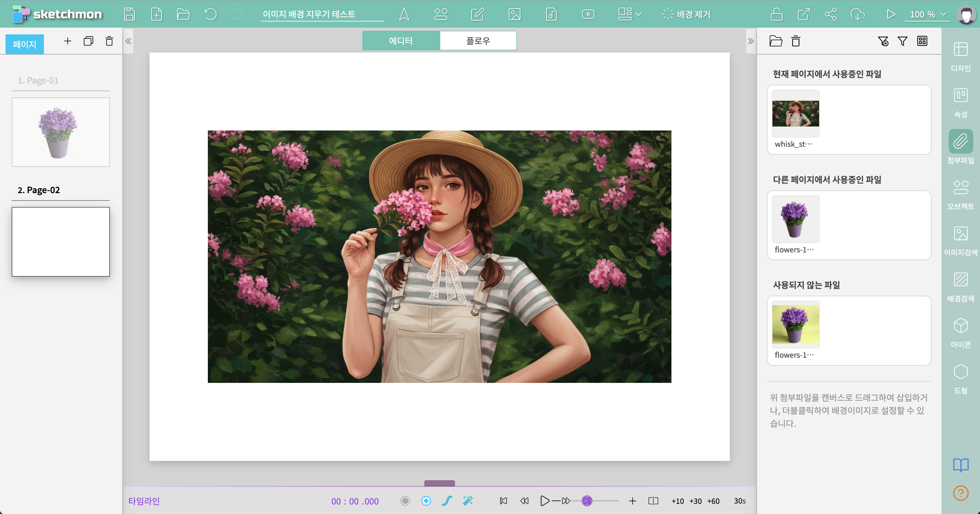Screen dimensions: 980x514
Task: Click the timeline zoom slider handle
Action: coord(587,501)
